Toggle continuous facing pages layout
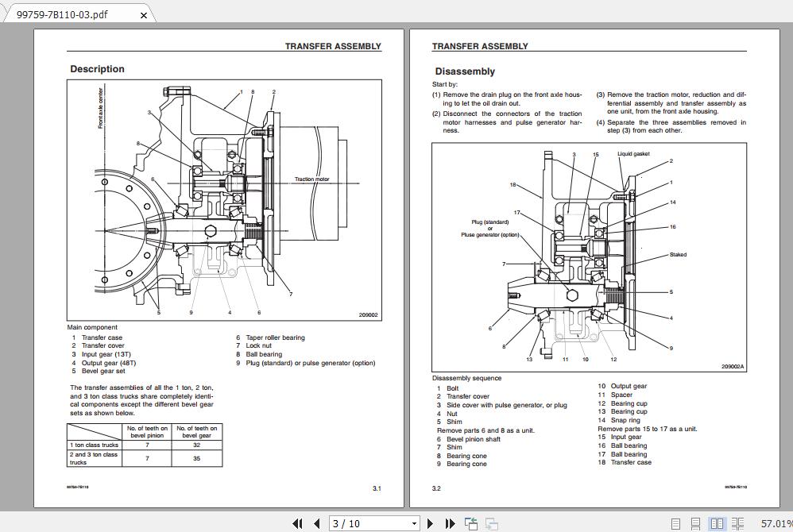 tap(737, 522)
